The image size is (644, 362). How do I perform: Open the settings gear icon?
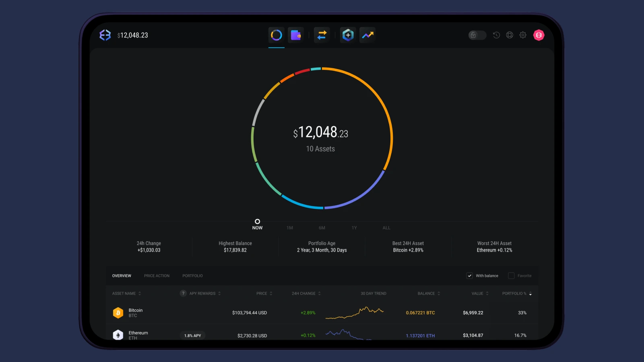pos(523,35)
